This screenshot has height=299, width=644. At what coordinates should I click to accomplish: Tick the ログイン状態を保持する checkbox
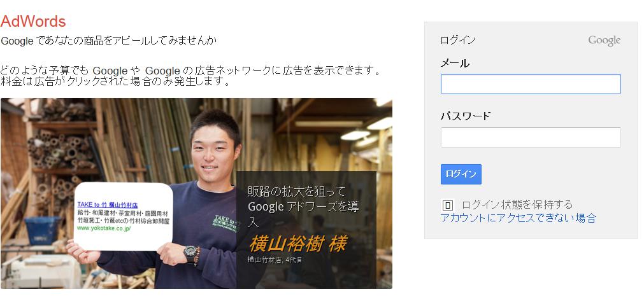pos(447,205)
